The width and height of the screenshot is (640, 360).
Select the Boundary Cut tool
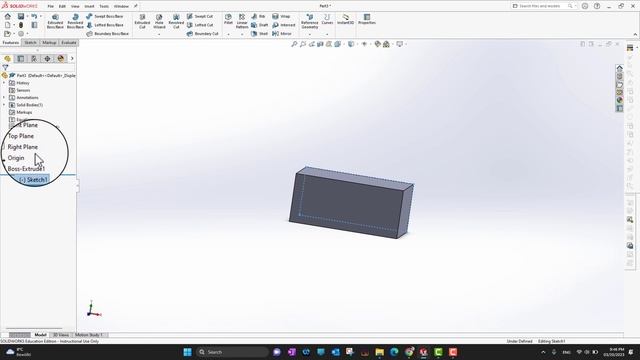click(x=203, y=33)
